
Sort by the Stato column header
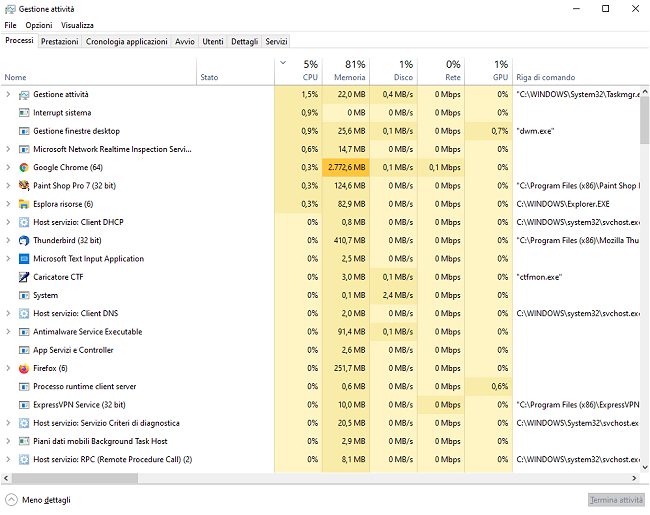(235, 71)
